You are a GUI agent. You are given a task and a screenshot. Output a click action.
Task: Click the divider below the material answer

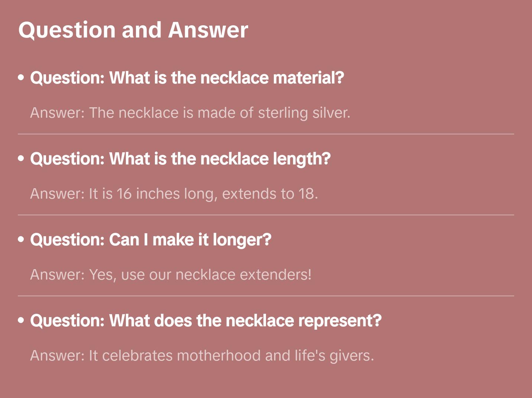tap(266, 134)
